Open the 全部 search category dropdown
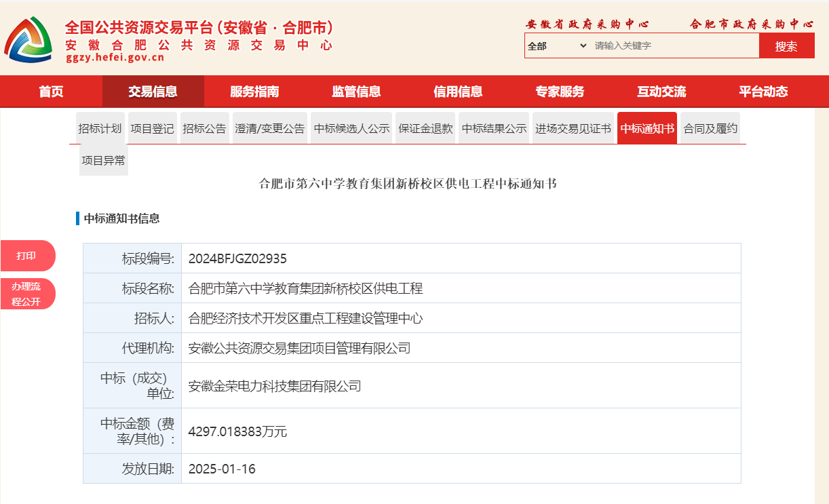 tap(557, 46)
